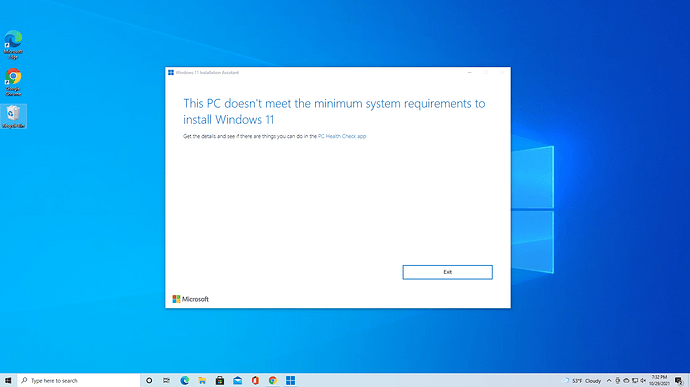Open the weather widget showing Cloudy
The width and height of the screenshot is (690, 387).
click(581, 380)
